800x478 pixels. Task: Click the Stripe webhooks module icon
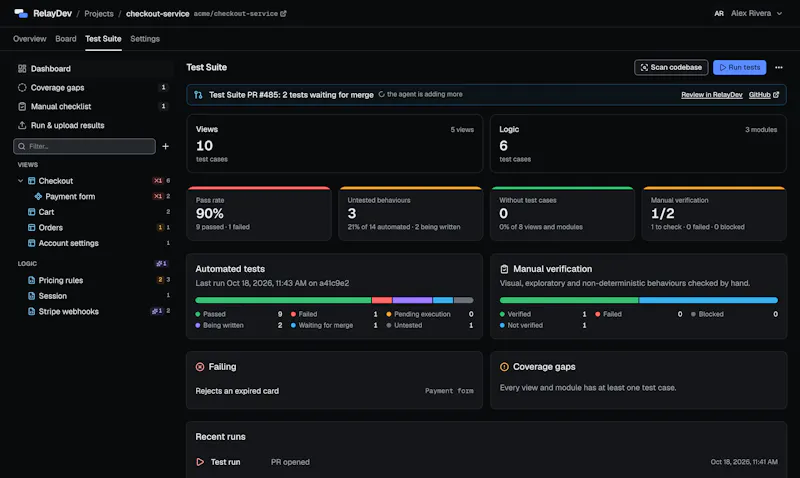(32, 311)
